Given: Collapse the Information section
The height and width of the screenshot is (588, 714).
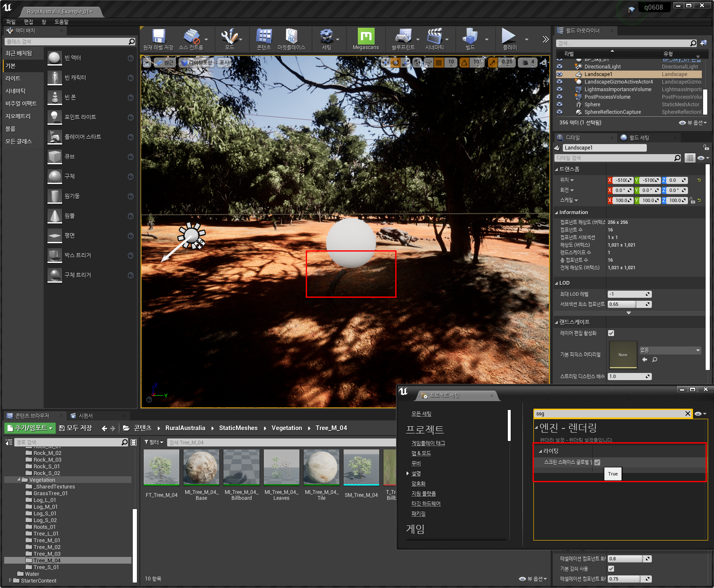Looking at the screenshot, I should pos(556,213).
